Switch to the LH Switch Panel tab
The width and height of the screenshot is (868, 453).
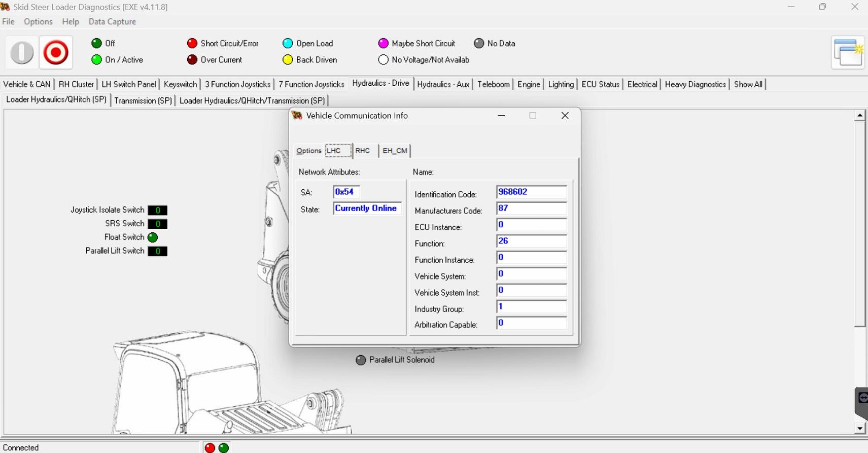tap(129, 84)
